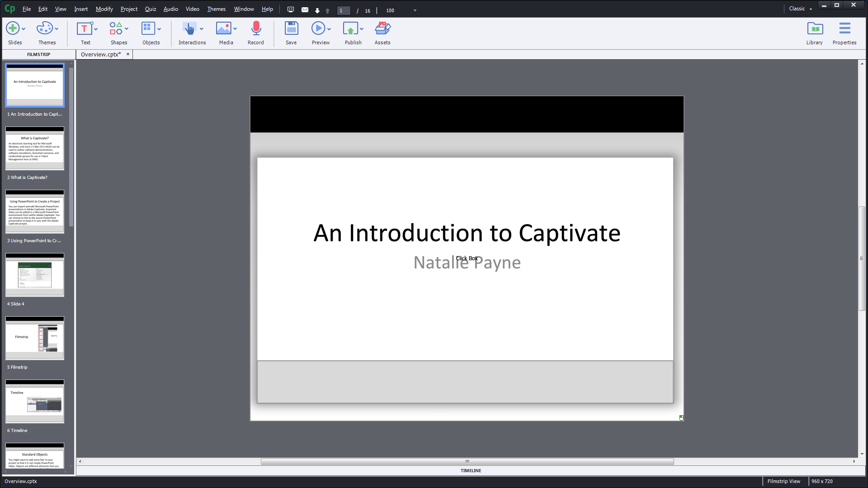This screenshot has width=868, height=488.
Task: Click the 960 x 720 status text
Action: coord(821,481)
